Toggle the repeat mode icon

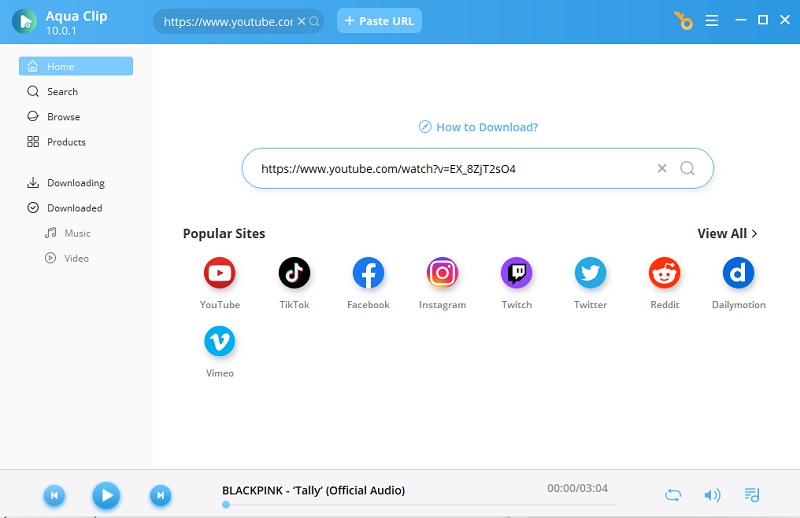[x=673, y=495]
